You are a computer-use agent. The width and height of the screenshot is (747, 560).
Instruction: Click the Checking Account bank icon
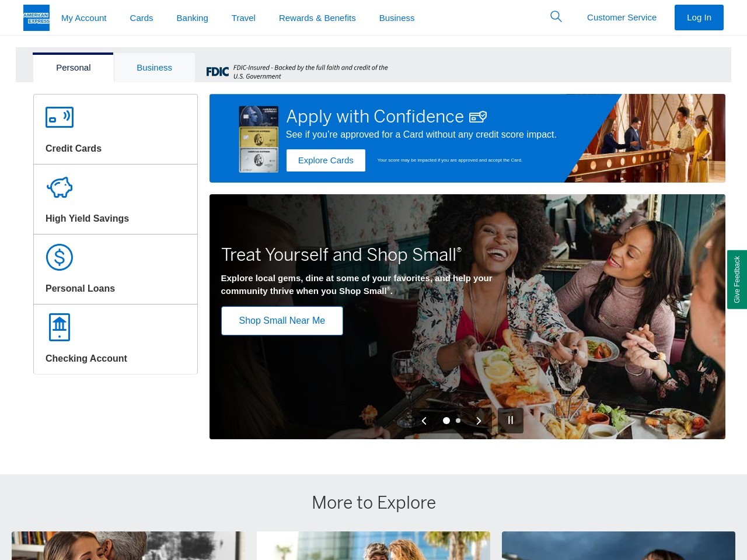tap(60, 327)
